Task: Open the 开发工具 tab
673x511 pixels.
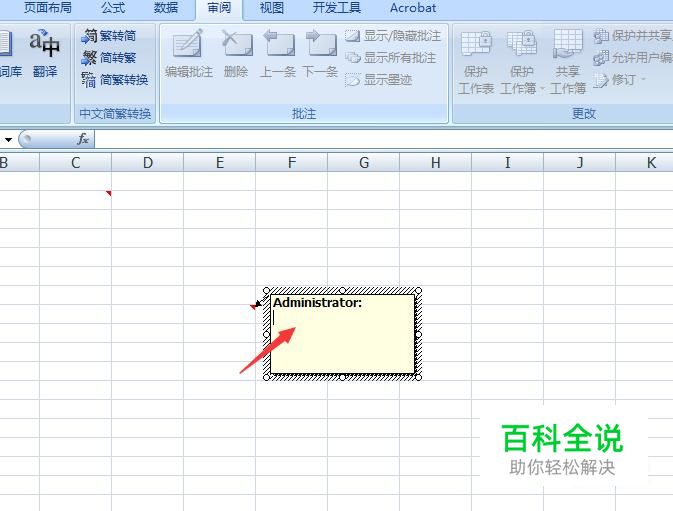Action: point(337,8)
